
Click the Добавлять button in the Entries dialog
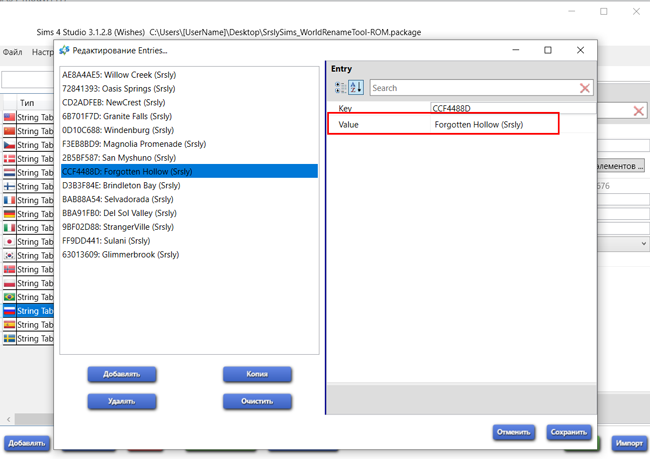pos(122,374)
